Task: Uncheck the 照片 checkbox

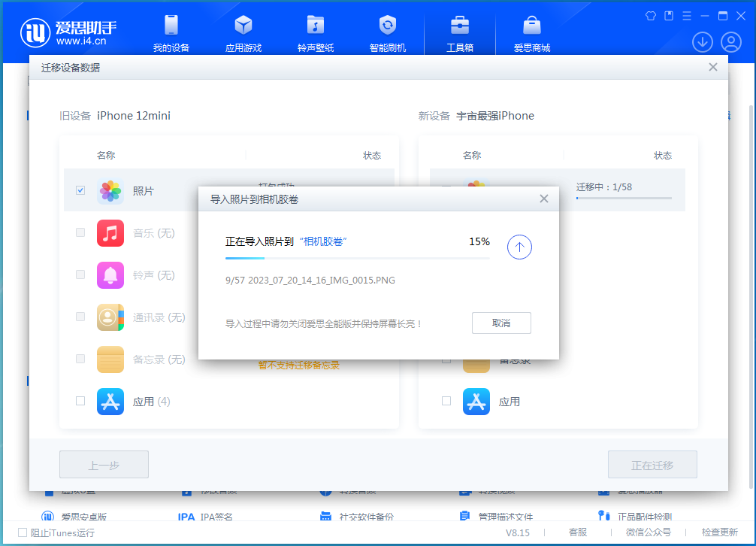Action: click(80, 190)
